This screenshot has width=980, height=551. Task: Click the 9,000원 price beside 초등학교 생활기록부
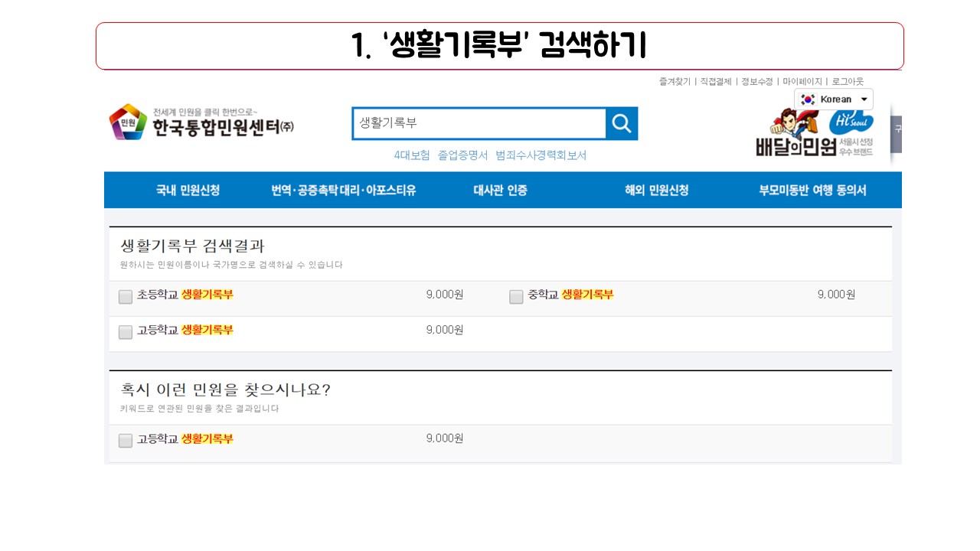tap(445, 295)
